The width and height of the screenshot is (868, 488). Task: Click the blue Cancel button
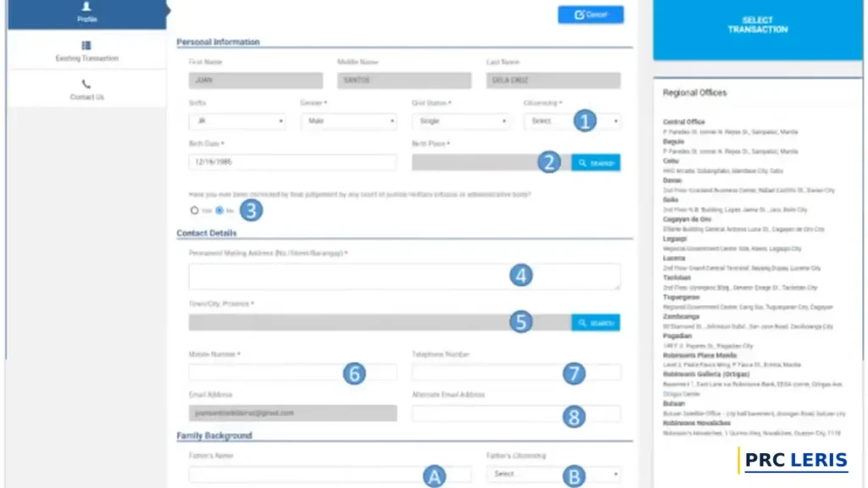591,14
